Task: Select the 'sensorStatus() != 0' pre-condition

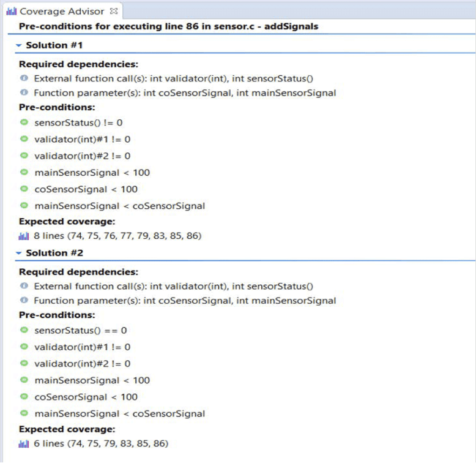Action: coord(79,122)
